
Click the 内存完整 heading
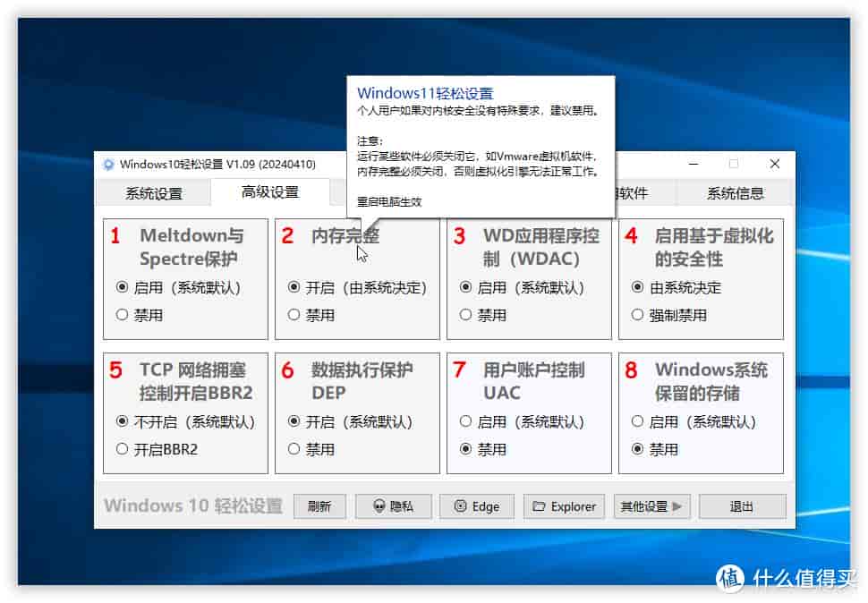pos(345,236)
